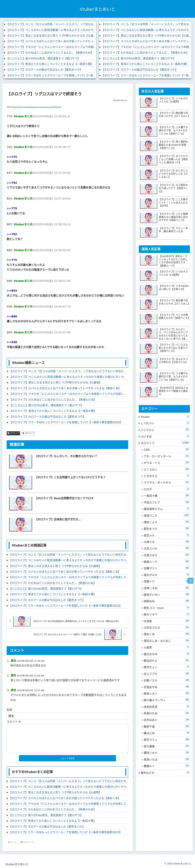Select the label tag ホロライブ with the tag icon
The width and height of the screenshot is (195, 868).
coord(28,433)
